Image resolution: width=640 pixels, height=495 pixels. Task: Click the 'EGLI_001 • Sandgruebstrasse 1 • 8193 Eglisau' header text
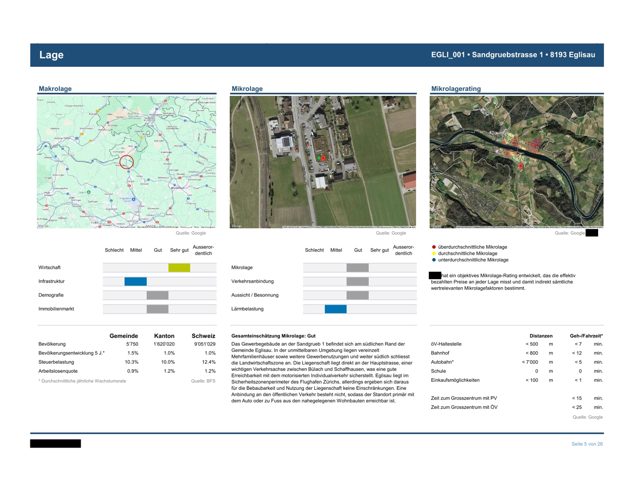tap(513, 55)
